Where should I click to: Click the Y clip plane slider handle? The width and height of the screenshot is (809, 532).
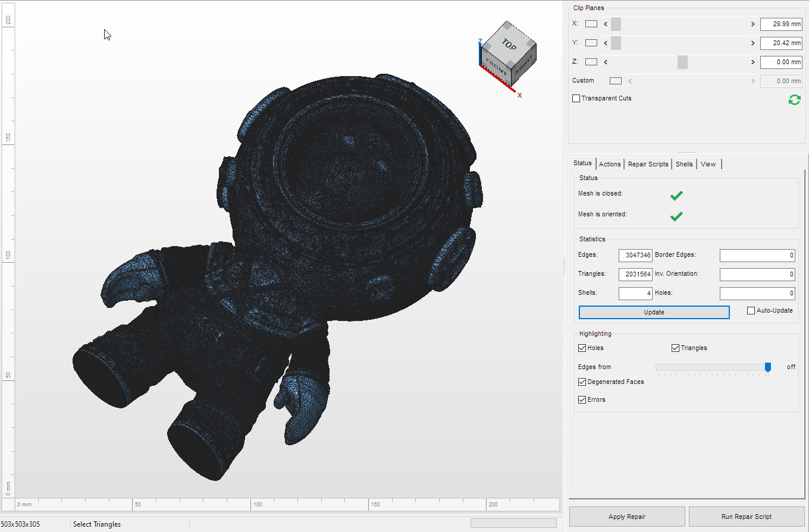point(616,43)
